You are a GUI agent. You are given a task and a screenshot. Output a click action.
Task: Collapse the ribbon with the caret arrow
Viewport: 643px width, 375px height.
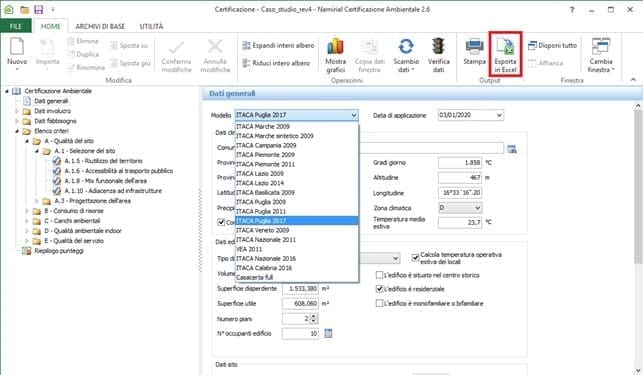pyautogui.click(x=633, y=80)
